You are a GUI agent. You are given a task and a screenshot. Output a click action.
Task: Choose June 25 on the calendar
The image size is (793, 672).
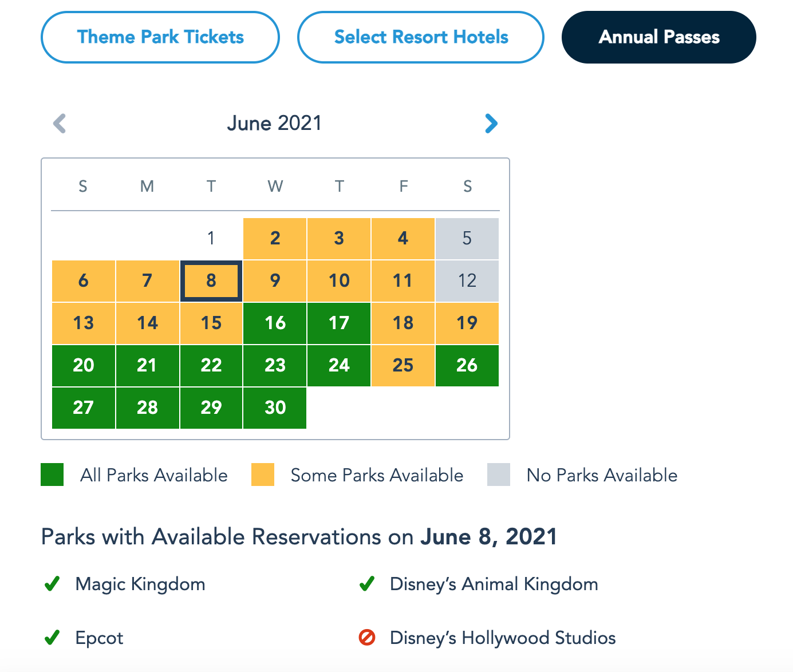(403, 365)
